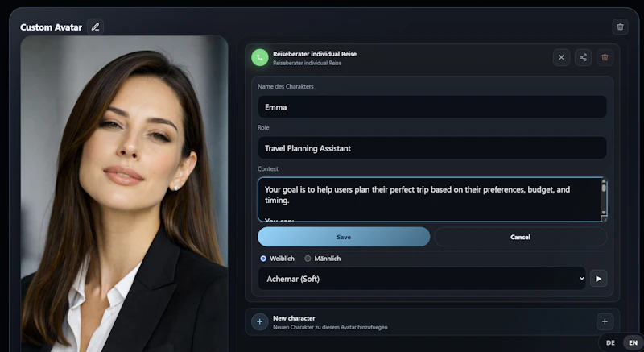644x352 pixels.
Task: Play the Achernar voice preview
Action: pyautogui.click(x=598, y=279)
